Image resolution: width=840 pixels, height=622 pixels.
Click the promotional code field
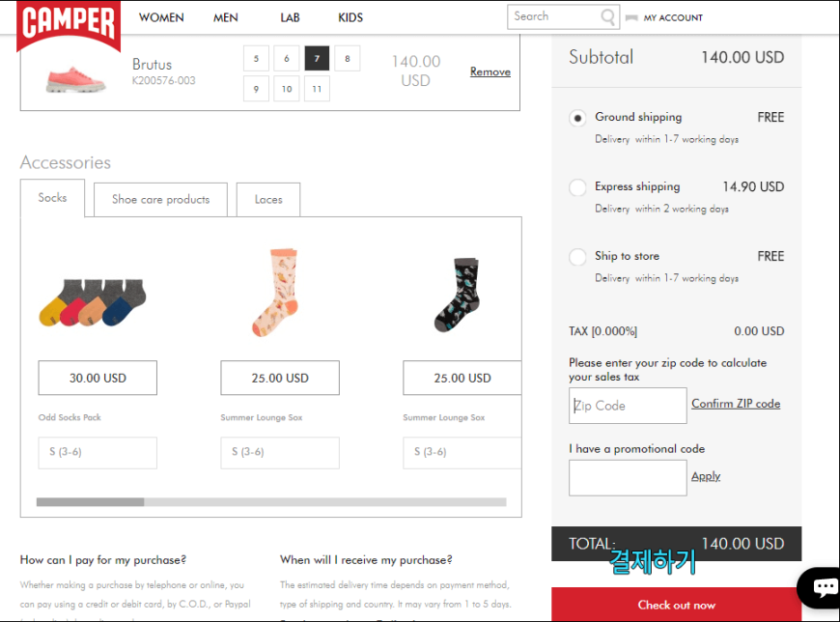point(628,478)
